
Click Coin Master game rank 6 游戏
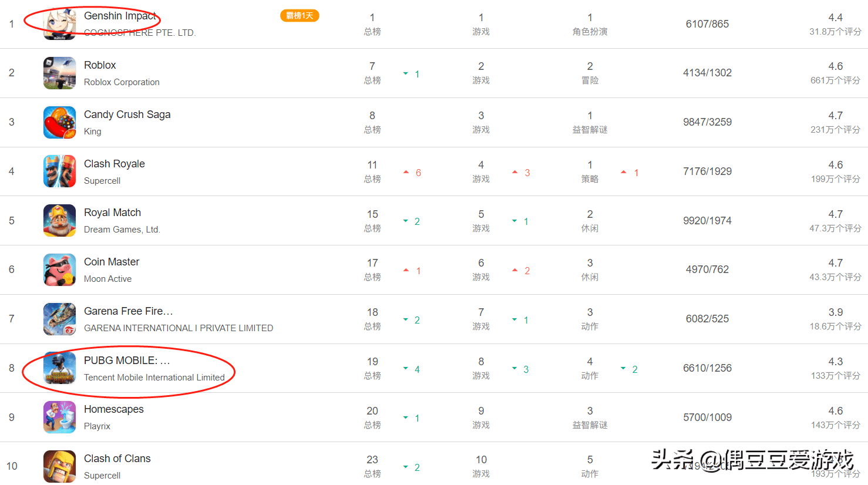481,270
